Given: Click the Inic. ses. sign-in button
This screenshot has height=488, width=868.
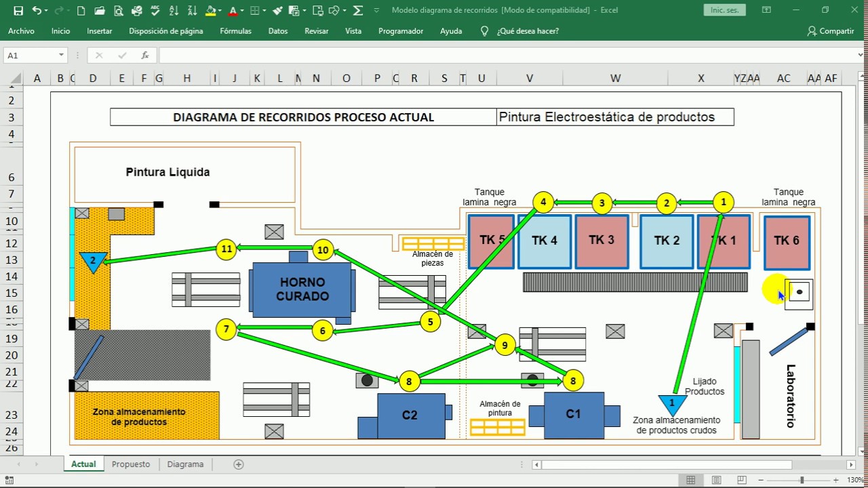Looking at the screenshot, I should coord(725,10).
